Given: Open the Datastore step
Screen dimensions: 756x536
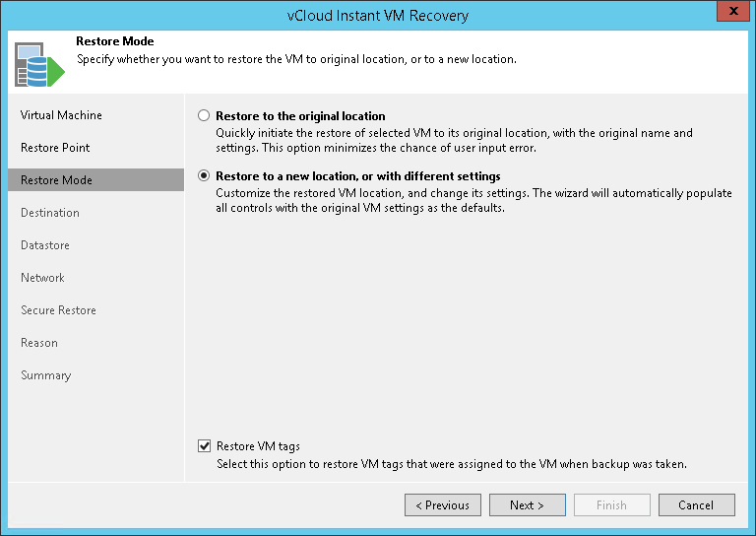Looking at the screenshot, I should [45, 245].
